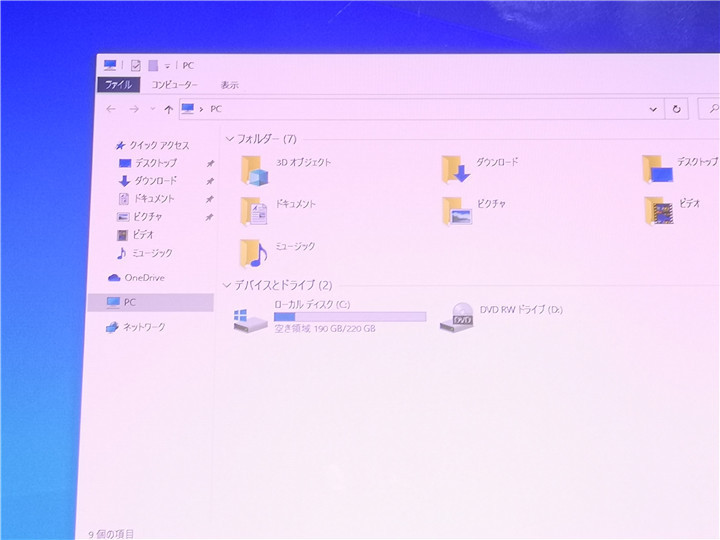Expand the address bar history dropdown

(653, 109)
